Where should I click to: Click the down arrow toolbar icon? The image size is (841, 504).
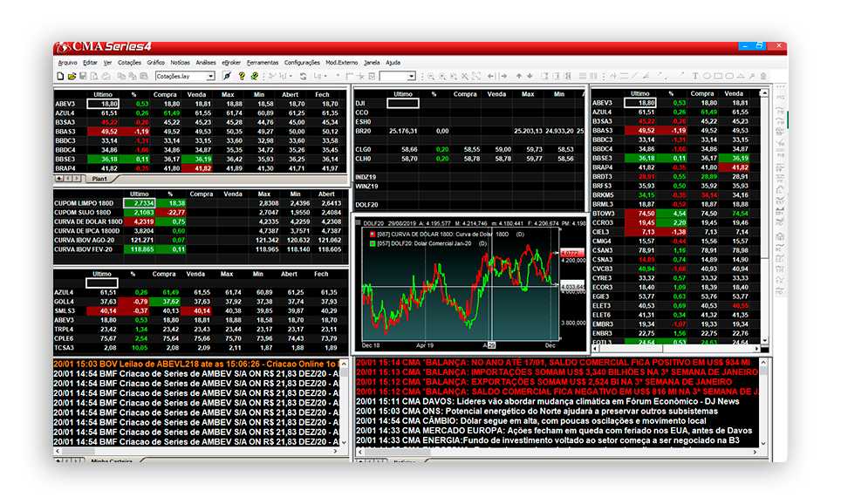530,76
